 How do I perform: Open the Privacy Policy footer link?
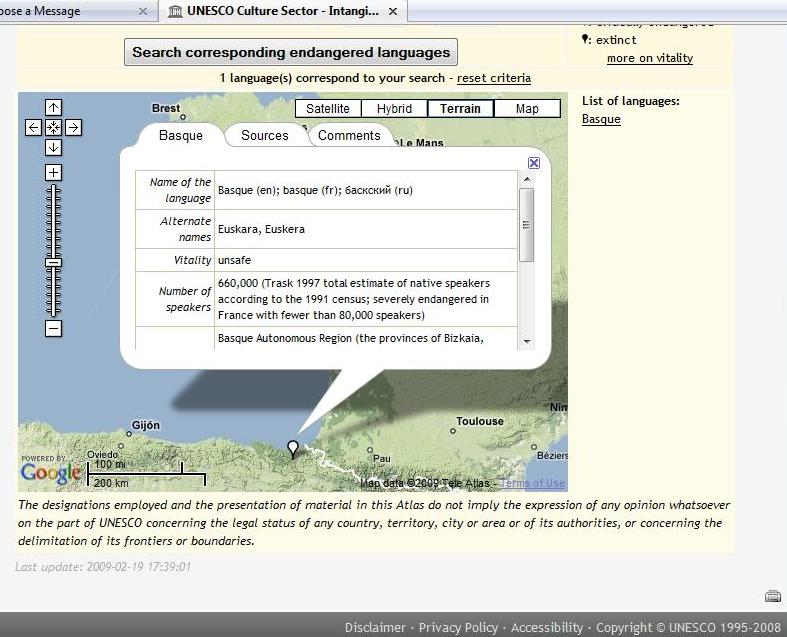pyautogui.click(x=458, y=627)
